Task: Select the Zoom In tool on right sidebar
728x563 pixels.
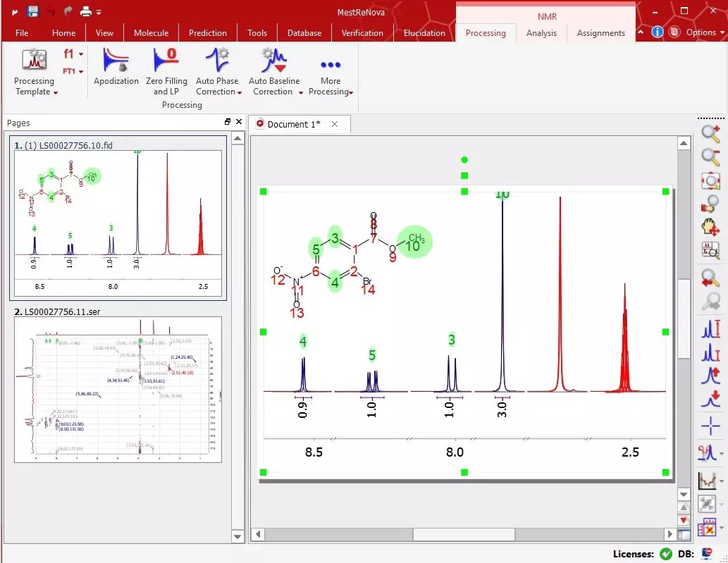Action: 710,132
